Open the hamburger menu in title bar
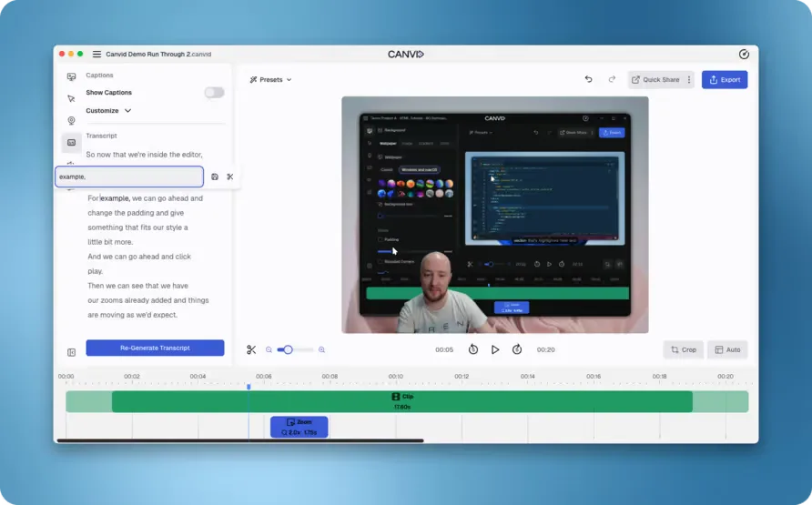 [x=96, y=55]
